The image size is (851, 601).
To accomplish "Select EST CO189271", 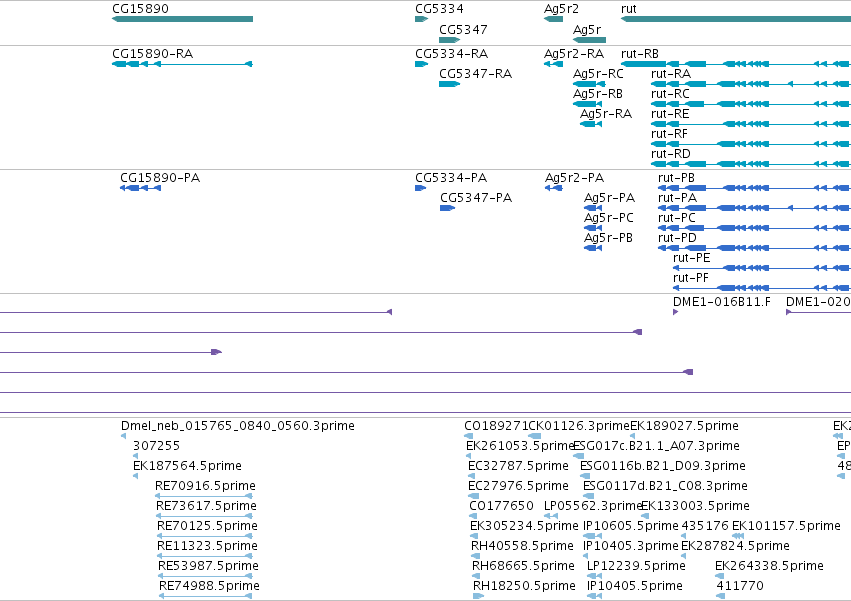I will point(496,426).
